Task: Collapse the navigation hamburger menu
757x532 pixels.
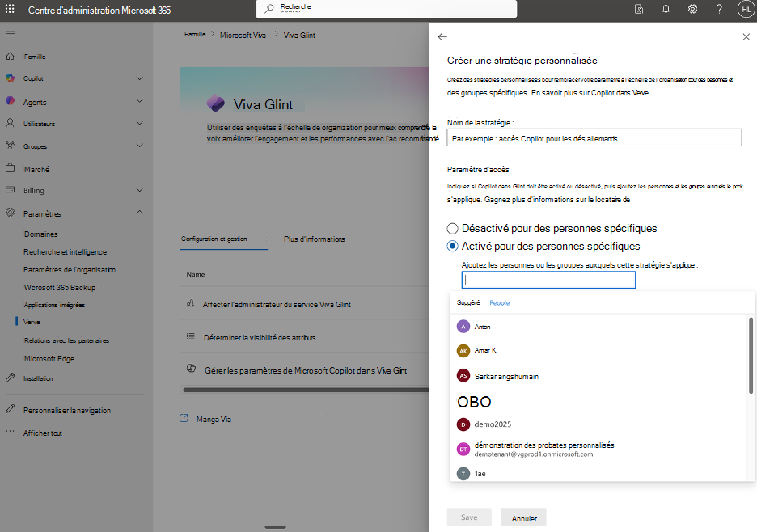Action: [x=11, y=34]
